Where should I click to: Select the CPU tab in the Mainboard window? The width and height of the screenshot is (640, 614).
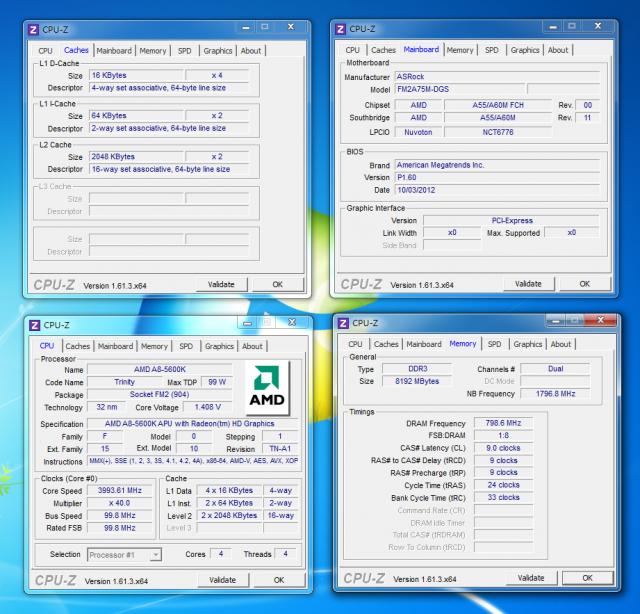coord(352,50)
